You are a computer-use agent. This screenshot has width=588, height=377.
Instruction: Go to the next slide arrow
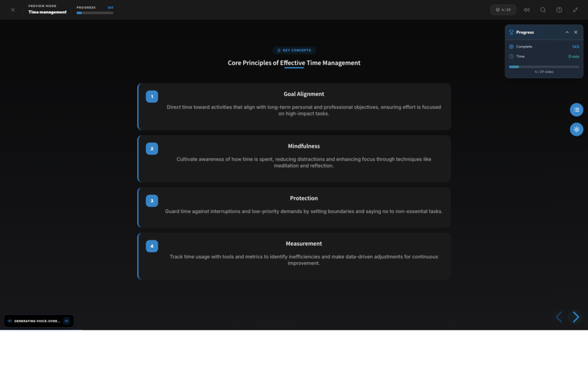point(575,317)
